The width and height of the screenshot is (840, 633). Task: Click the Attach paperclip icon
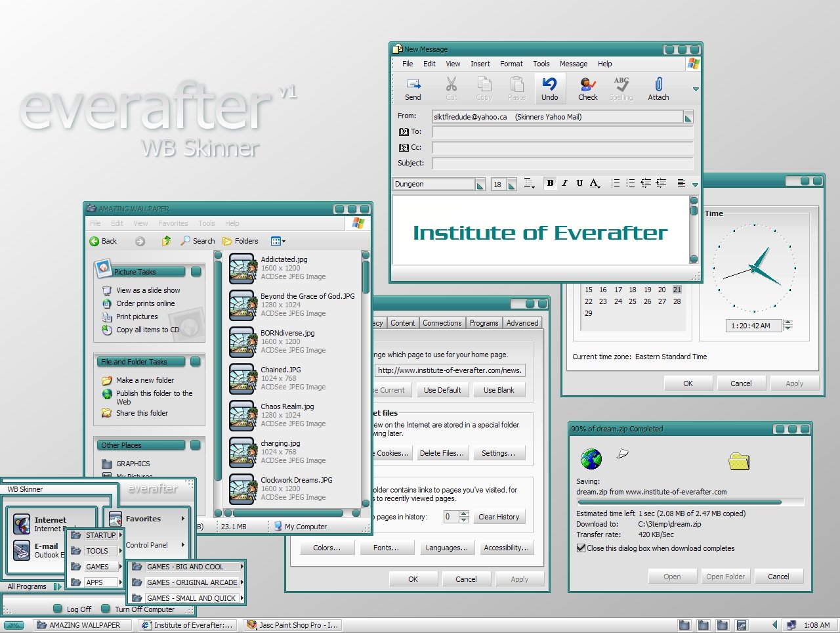point(659,84)
